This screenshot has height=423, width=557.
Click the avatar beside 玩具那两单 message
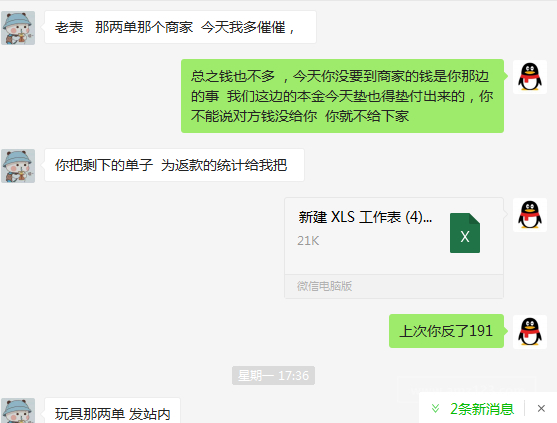(18, 411)
